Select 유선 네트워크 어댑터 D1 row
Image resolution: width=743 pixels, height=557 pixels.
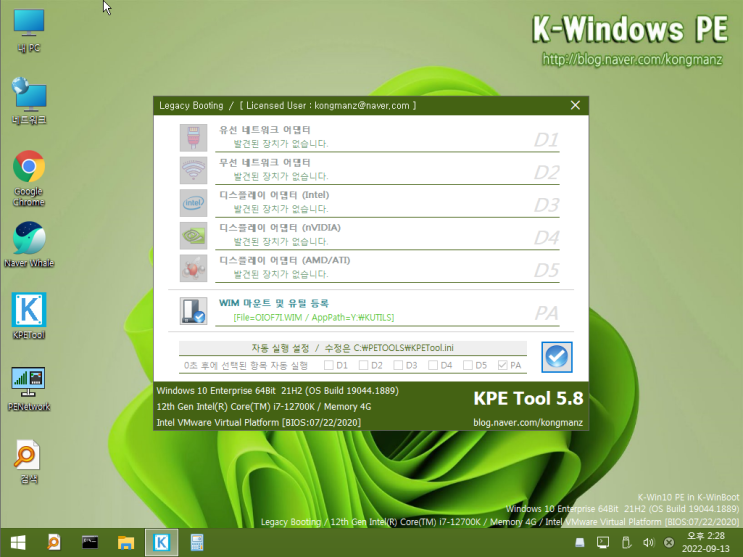(387, 137)
